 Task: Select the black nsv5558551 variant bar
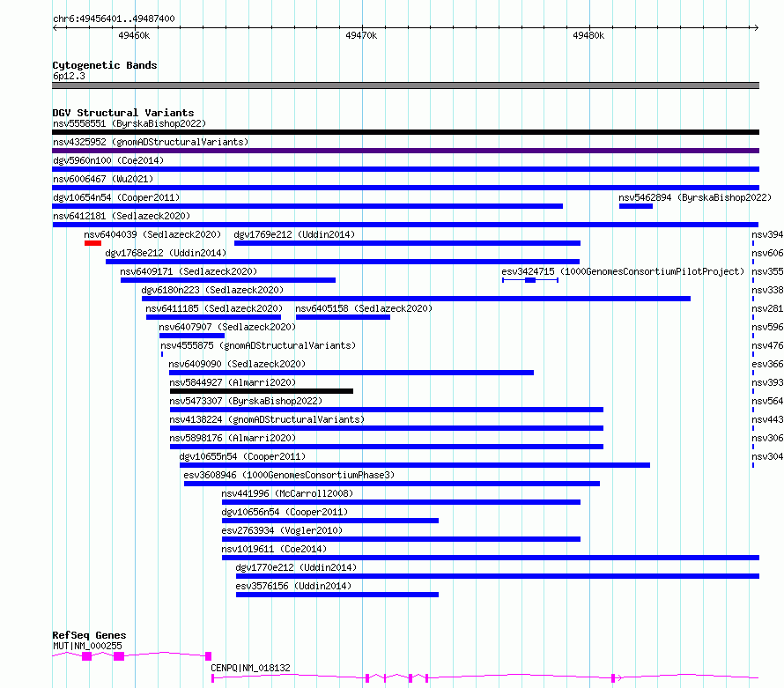point(405,132)
